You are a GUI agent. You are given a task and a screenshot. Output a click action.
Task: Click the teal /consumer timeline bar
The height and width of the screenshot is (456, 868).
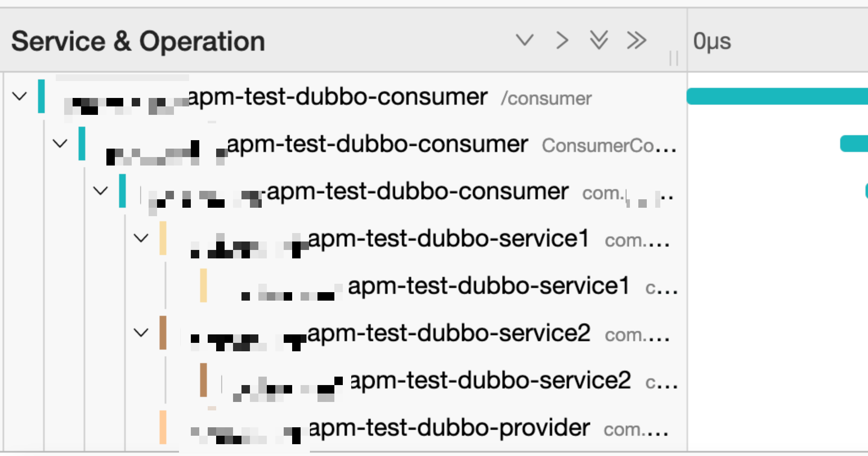pyautogui.click(x=777, y=96)
